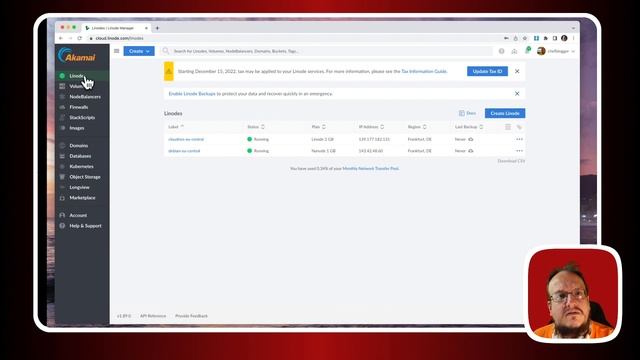This screenshot has height=360, width=640.
Task: Click the Help & Support icon
Action: pyautogui.click(x=62, y=226)
